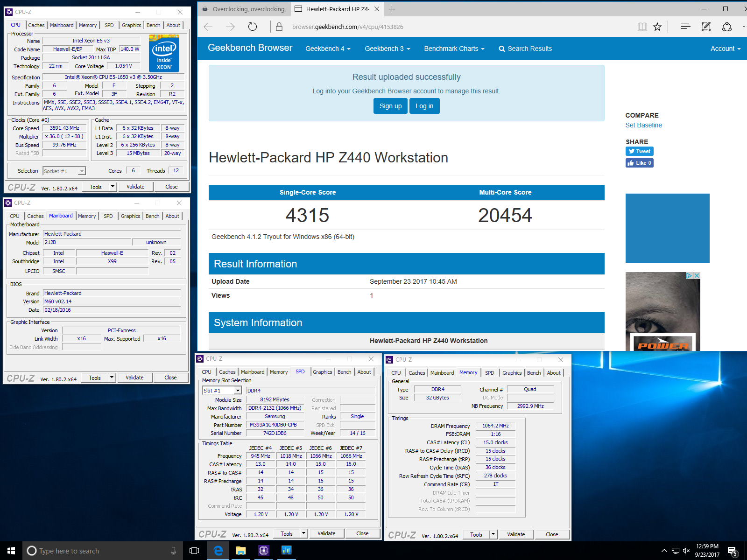This screenshot has height=560, width=747.
Task: Click the Set Baseline link
Action: (643, 125)
